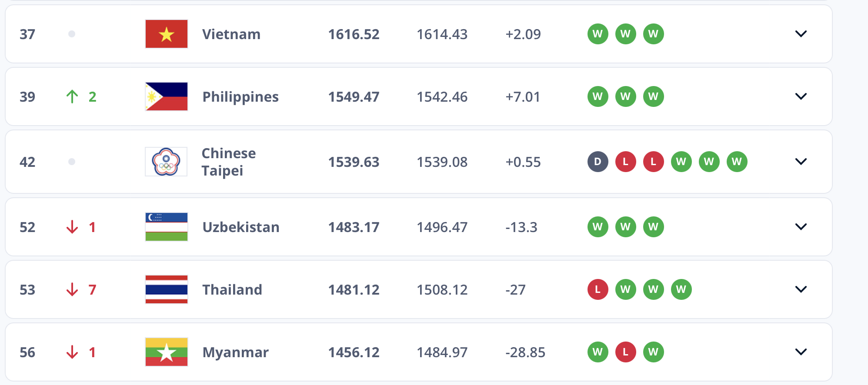The width and height of the screenshot is (868, 385).
Task: Click the Uzbekistan flag icon
Action: (167, 227)
